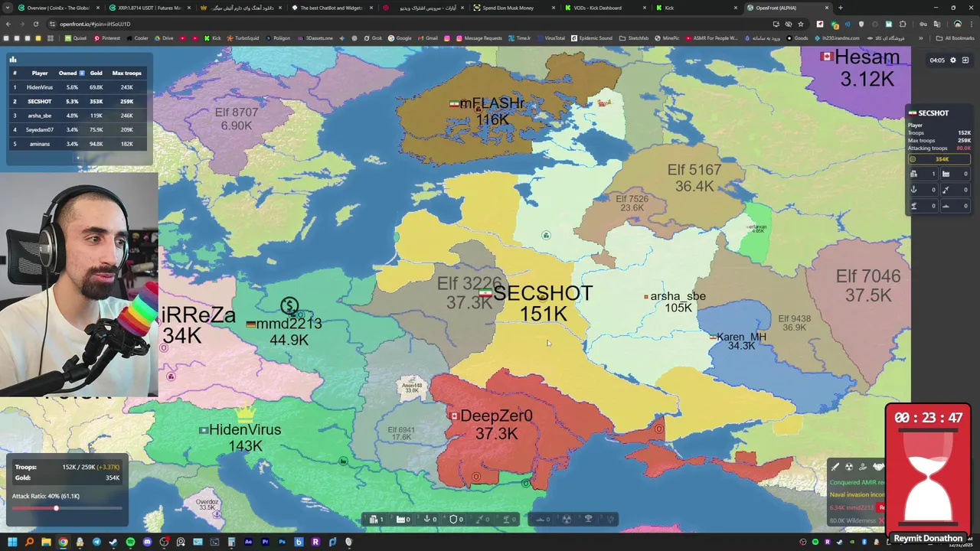This screenshot has height=551, width=980.
Task: Select the hydrogen bomb icon in bottom bar
Action: (x=588, y=519)
